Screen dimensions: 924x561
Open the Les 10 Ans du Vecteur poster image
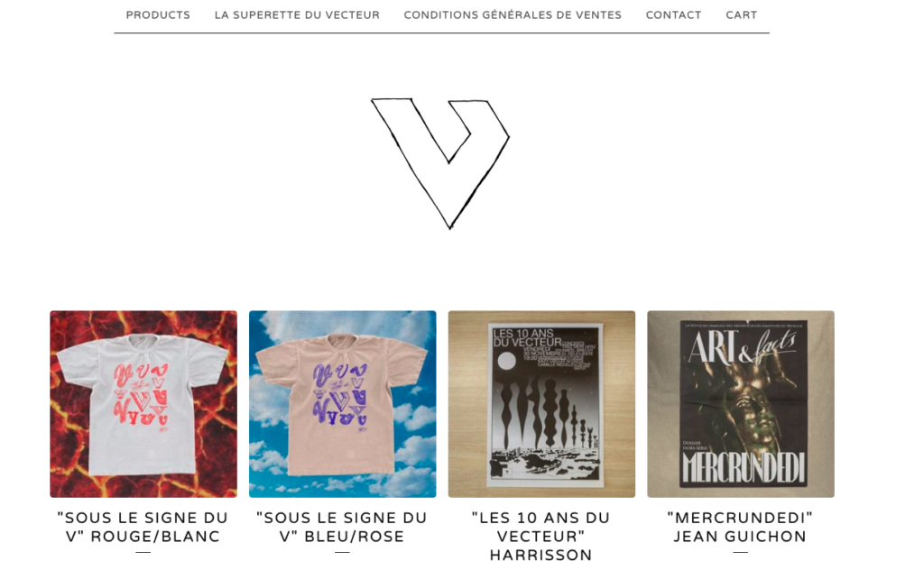541,404
